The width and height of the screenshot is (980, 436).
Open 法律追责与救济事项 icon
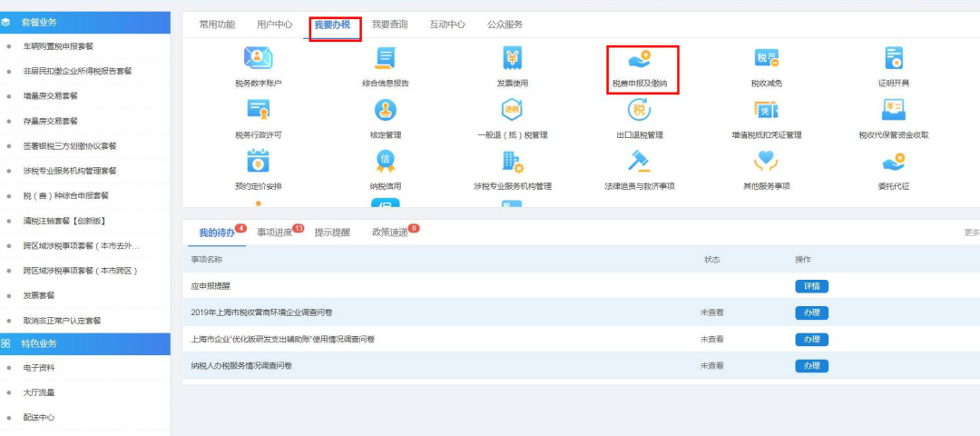[x=640, y=161]
